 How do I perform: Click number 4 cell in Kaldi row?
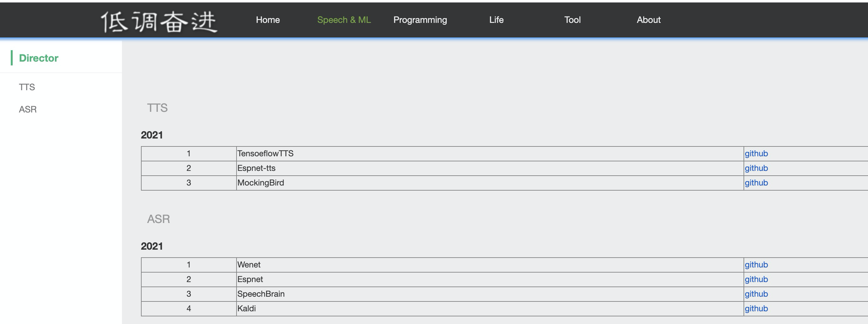[x=189, y=308]
